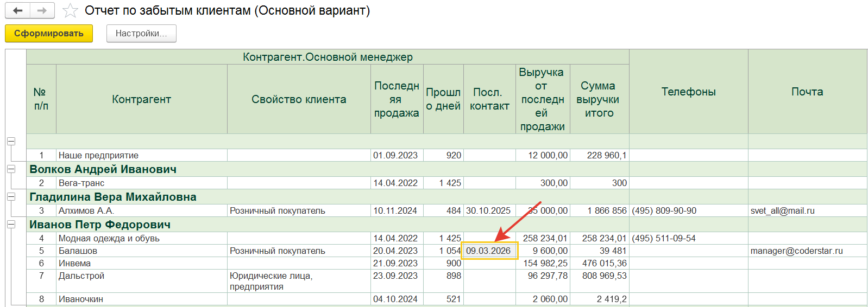The width and height of the screenshot is (868, 307).
Task: Collapse the unnamed manager group above Наше предприятие
Action: 11,141
